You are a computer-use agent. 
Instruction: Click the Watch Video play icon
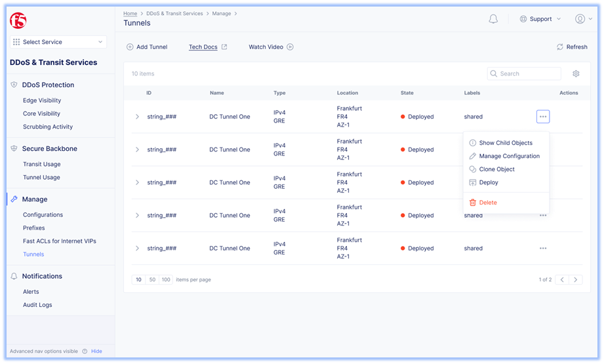[290, 47]
